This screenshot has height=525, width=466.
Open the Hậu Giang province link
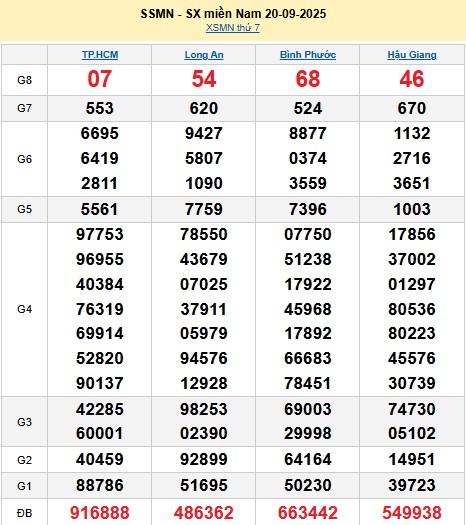pyautogui.click(x=412, y=55)
